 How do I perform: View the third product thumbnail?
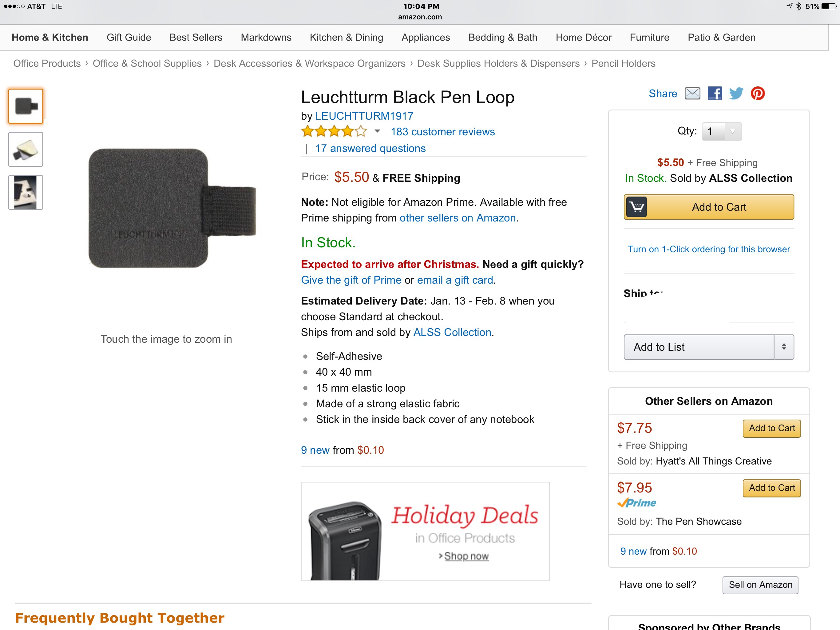tap(26, 192)
